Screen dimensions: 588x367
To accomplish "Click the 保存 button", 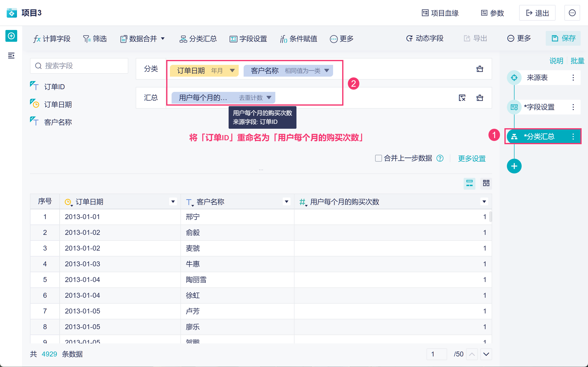I will click(563, 38).
